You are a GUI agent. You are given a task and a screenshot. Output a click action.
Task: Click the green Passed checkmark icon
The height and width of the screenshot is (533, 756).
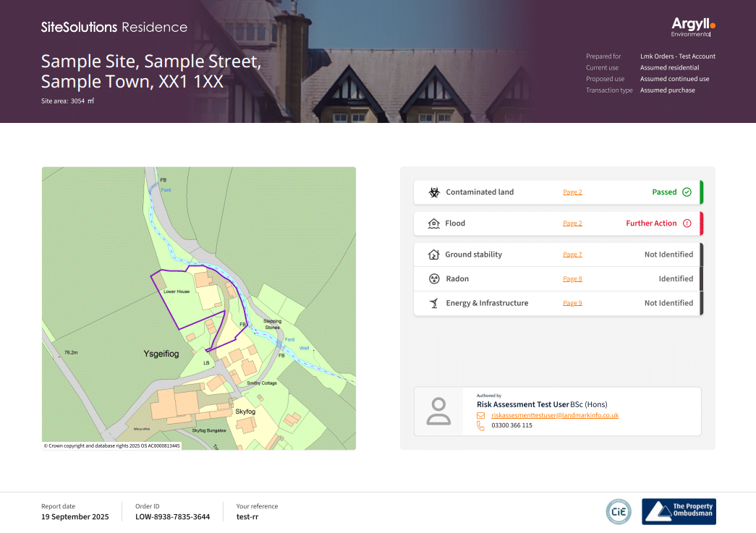click(687, 192)
